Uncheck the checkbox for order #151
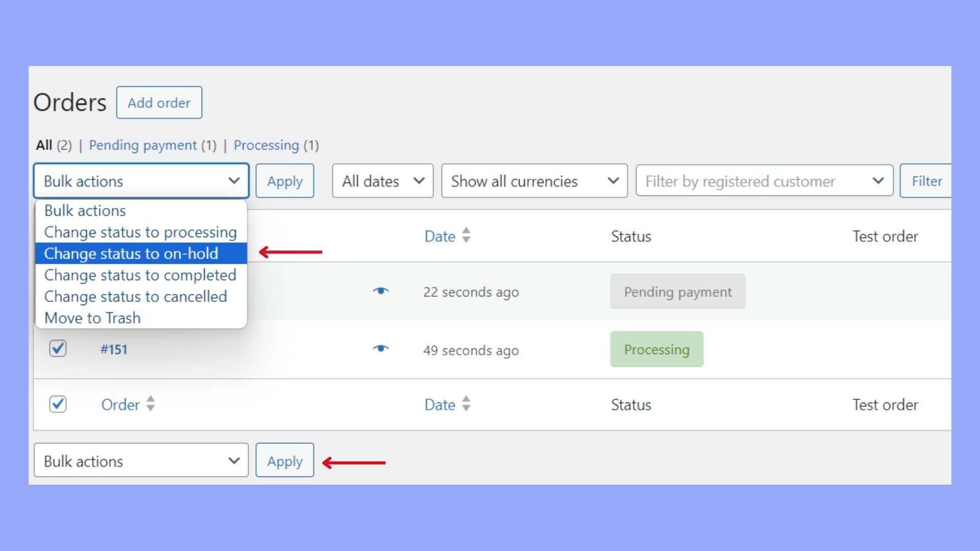The width and height of the screenshot is (980, 551). click(58, 349)
